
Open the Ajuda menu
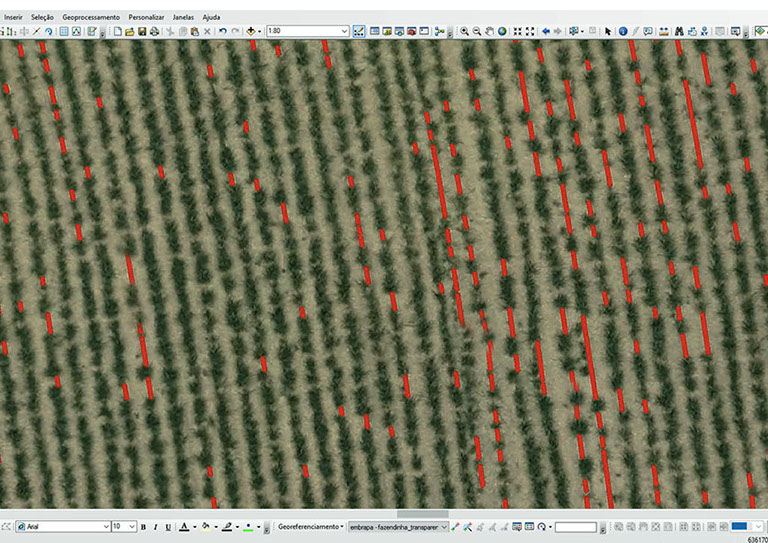pos(211,17)
